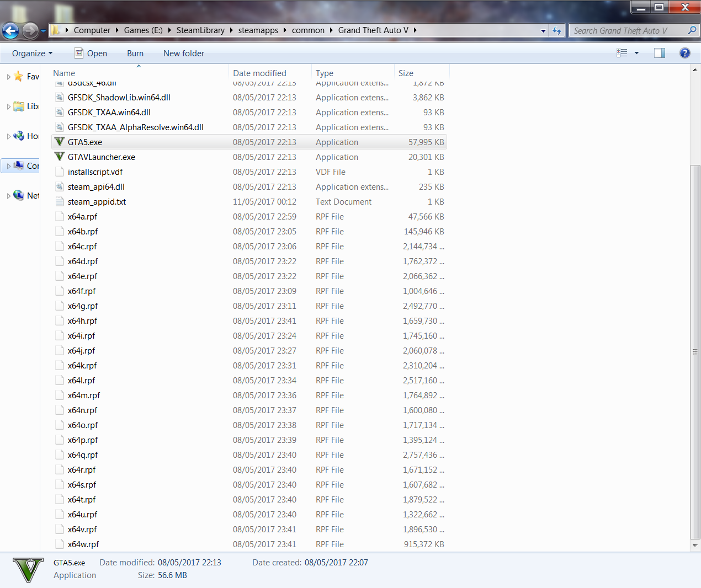Click the 11/05/2017 00:12 date cell
This screenshot has width=701, height=588.
pos(264,201)
